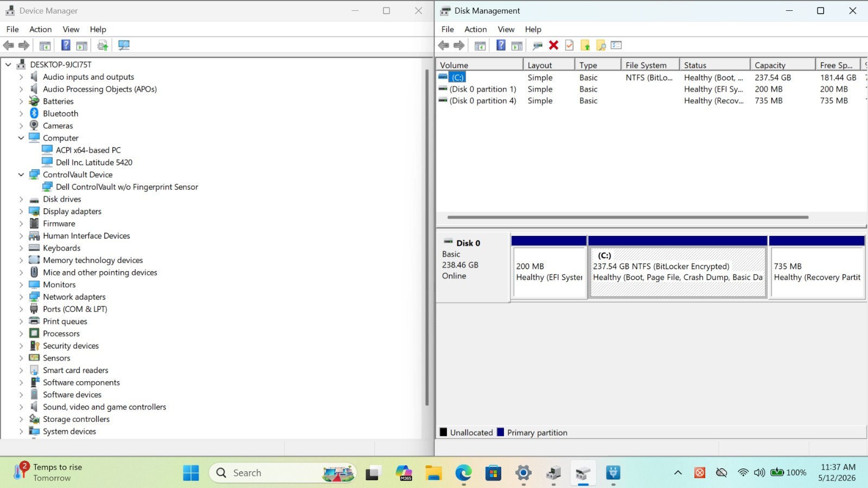The width and height of the screenshot is (868, 488).
Task: Open the View menu in Disk Management
Action: click(506, 29)
